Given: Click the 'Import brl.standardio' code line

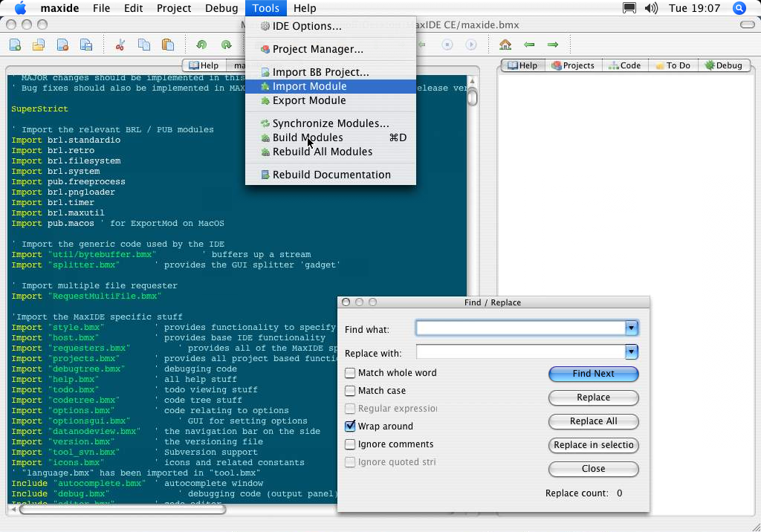Looking at the screenshot, I should 66,140.
